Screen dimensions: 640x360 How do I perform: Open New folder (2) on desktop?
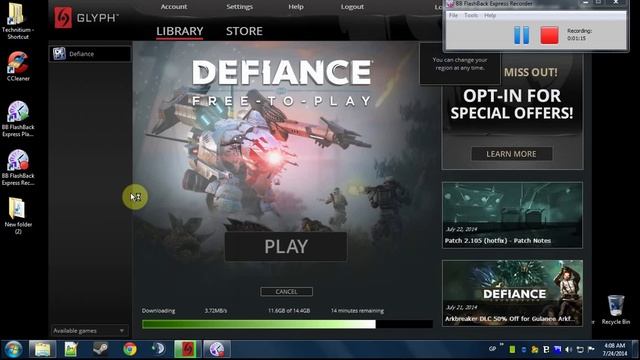click(18, 216)
